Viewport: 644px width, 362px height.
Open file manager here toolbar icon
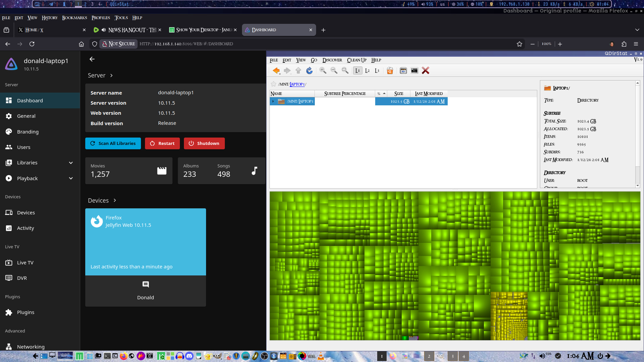pyautogui.click(x=403, y=70)
